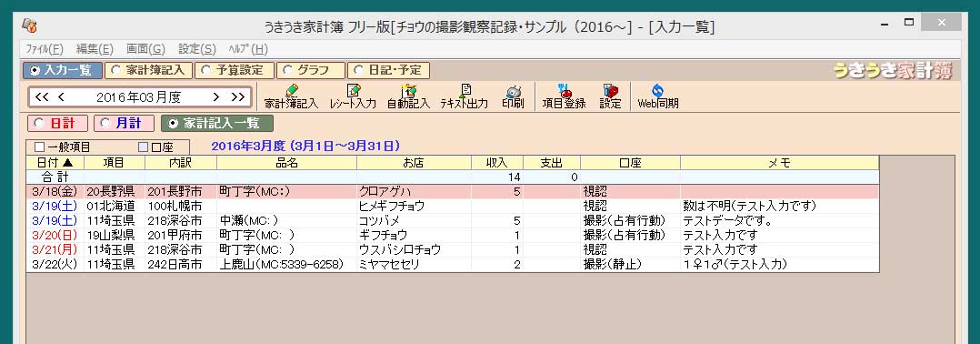Open the 画面(G) menu

[x=145, y=49]
